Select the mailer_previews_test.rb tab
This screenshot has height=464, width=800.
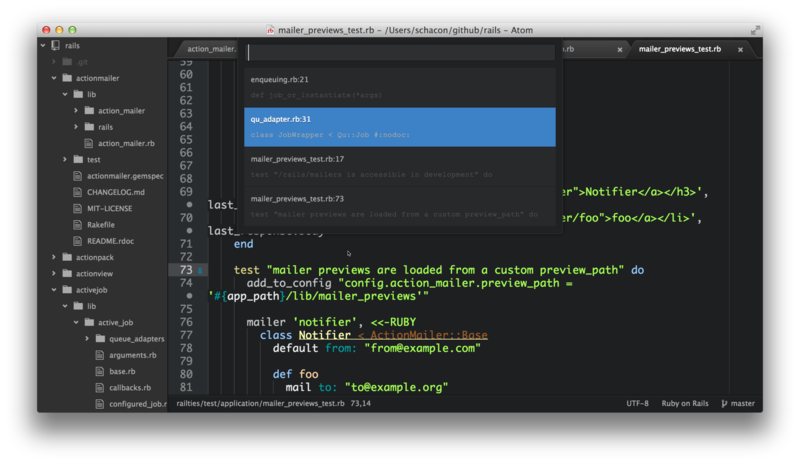(678, 49)
